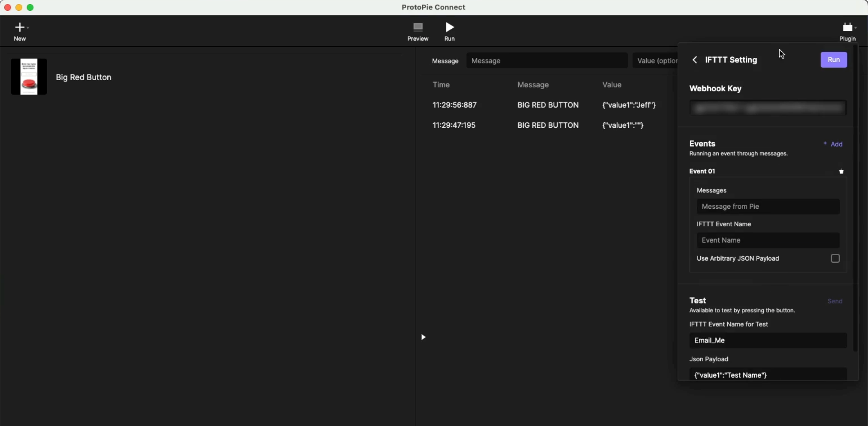Select the Big Red Button thumbnail

(x=29, y=77)
